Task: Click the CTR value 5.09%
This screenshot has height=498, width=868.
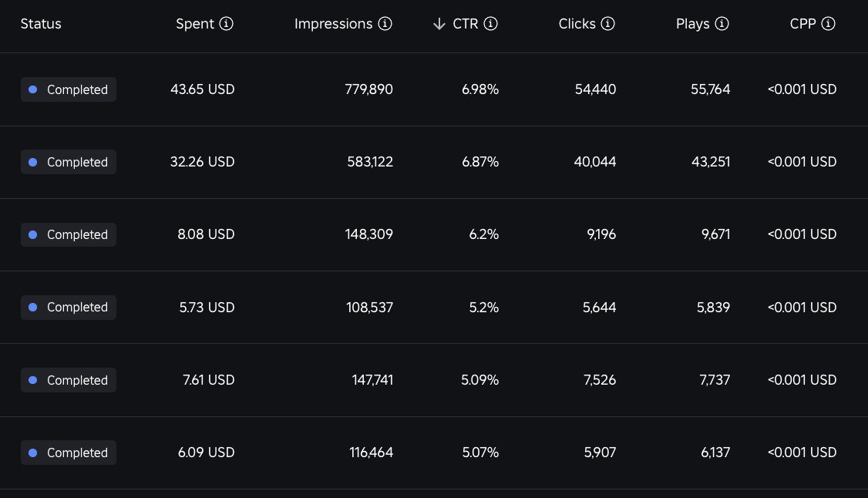Action: (x=480, y=379)
